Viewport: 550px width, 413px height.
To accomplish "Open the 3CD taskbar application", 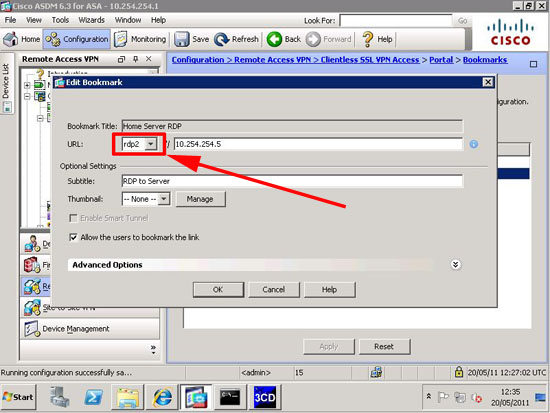I will 265,397.
